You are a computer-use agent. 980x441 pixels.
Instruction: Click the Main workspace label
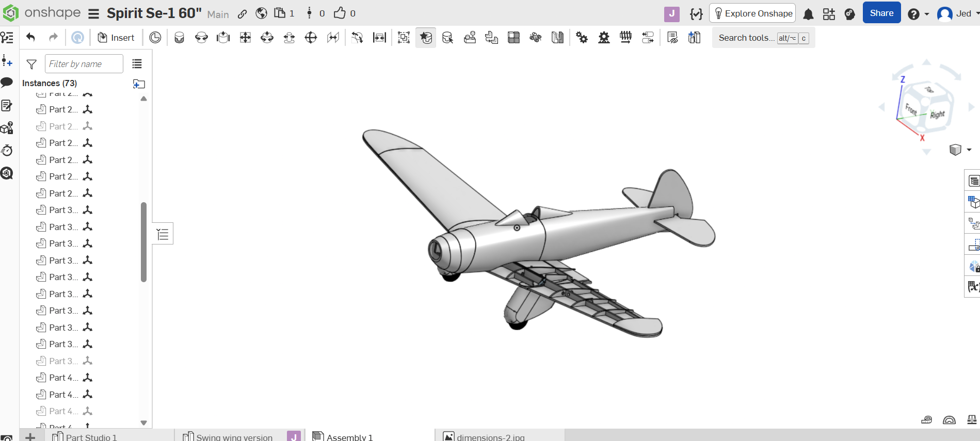point(218,14)
